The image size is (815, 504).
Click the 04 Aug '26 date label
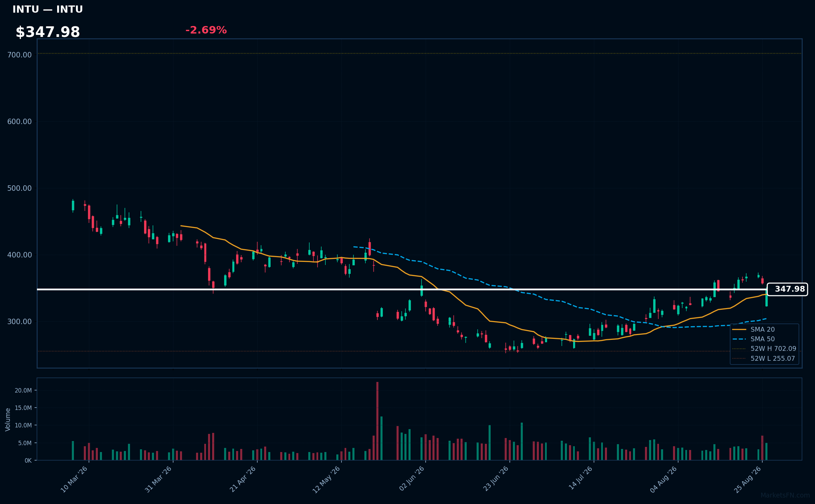[x=664, y=479]
